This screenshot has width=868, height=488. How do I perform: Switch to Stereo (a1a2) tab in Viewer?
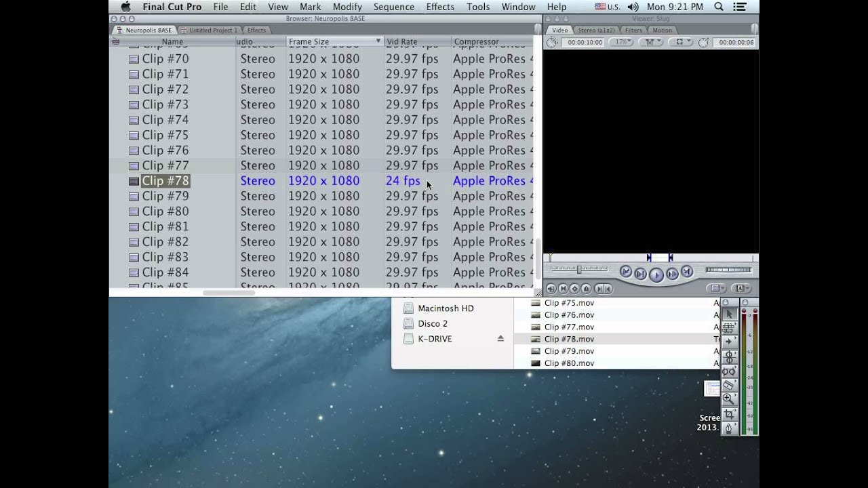point(595,30)
